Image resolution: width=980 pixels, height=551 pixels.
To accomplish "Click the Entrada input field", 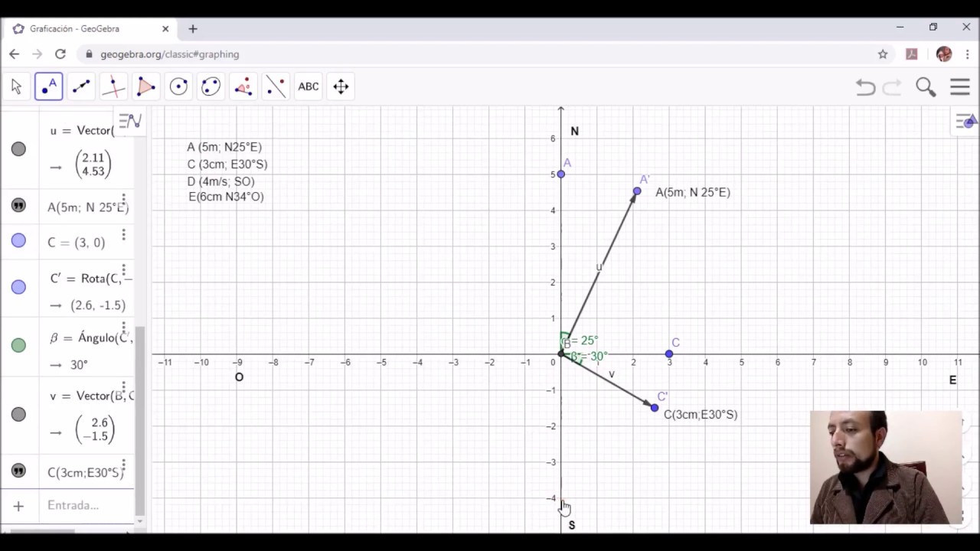I will [x=86, y=505].
